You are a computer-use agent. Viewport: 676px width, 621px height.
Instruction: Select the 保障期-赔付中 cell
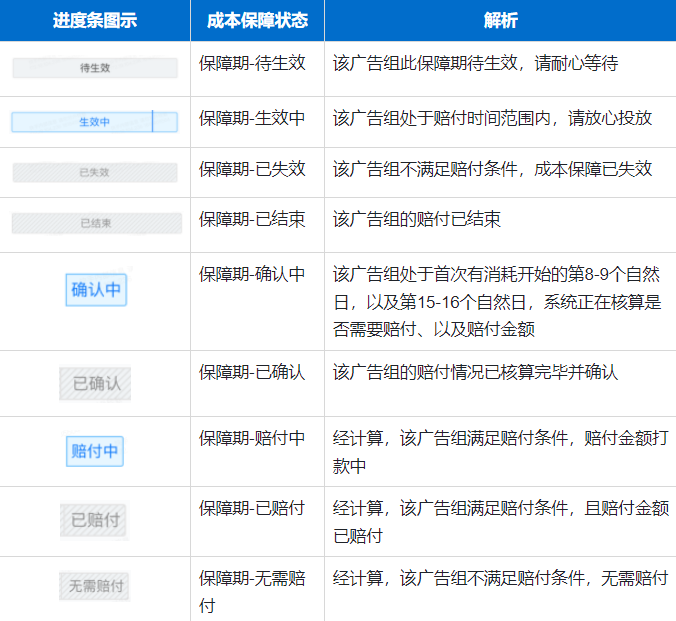257,452
